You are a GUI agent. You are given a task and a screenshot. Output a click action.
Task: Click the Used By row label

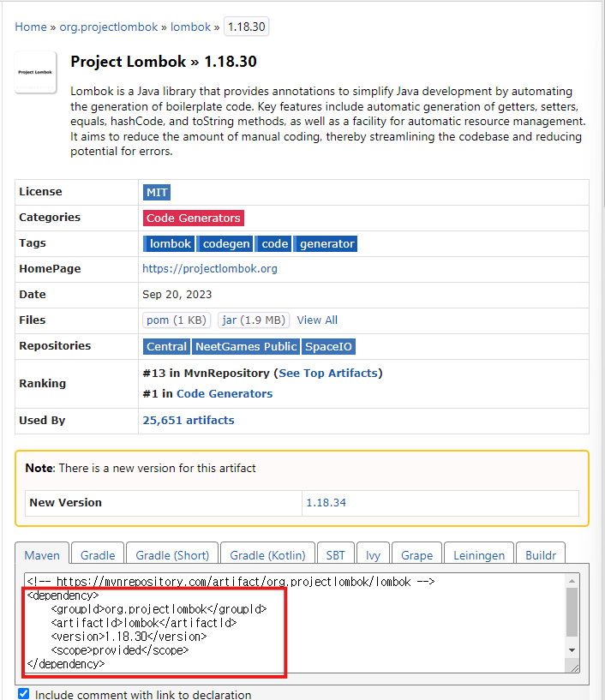click(x=42, y=421)
